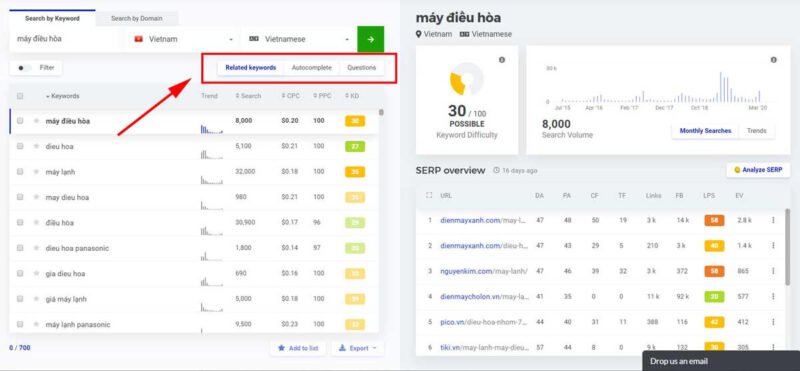Screen dimensions: 800x371
Task: Open the Vietnamese language dropdown
Action: pos(298,39)
